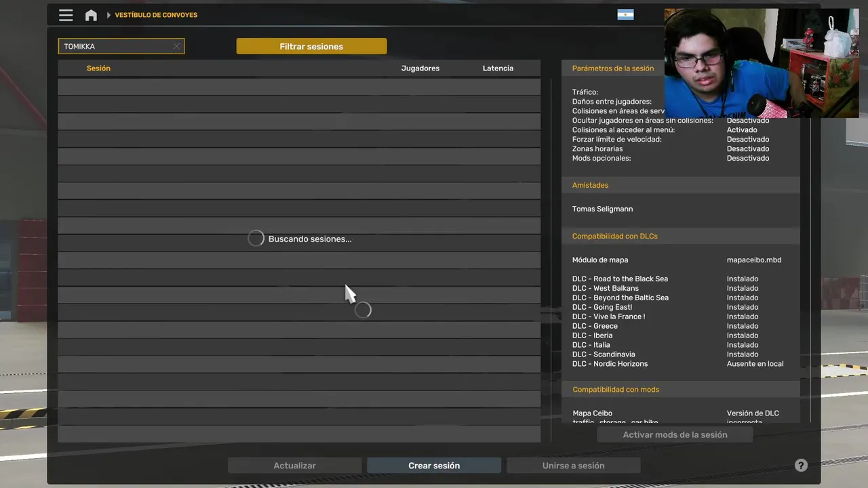Click DLC - Greece row

click(x=595, y=326)
